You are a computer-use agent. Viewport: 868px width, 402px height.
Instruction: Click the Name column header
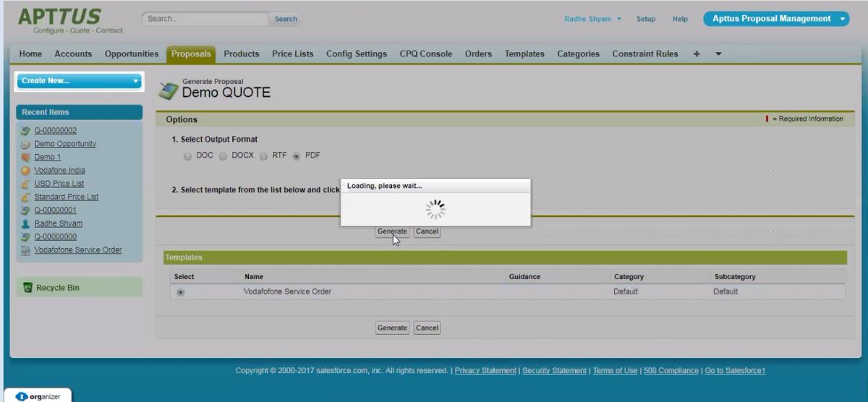253,277
